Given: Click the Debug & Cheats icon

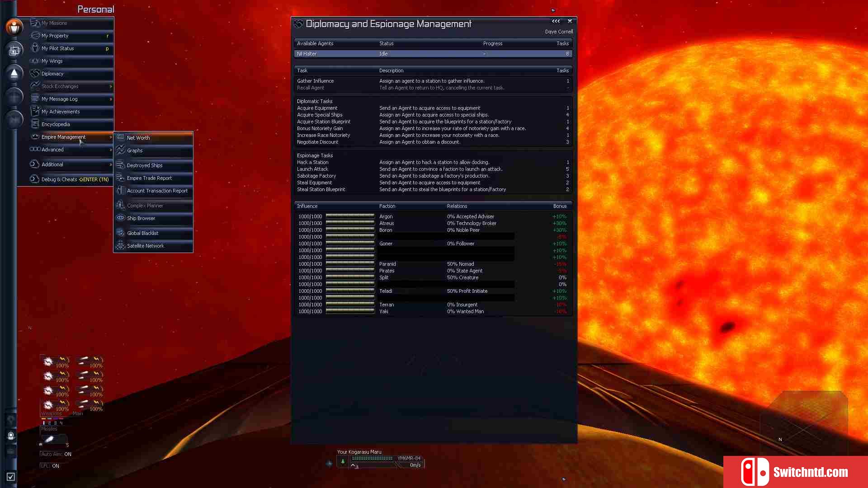Looking at the screenshot, I should [35, 179].
